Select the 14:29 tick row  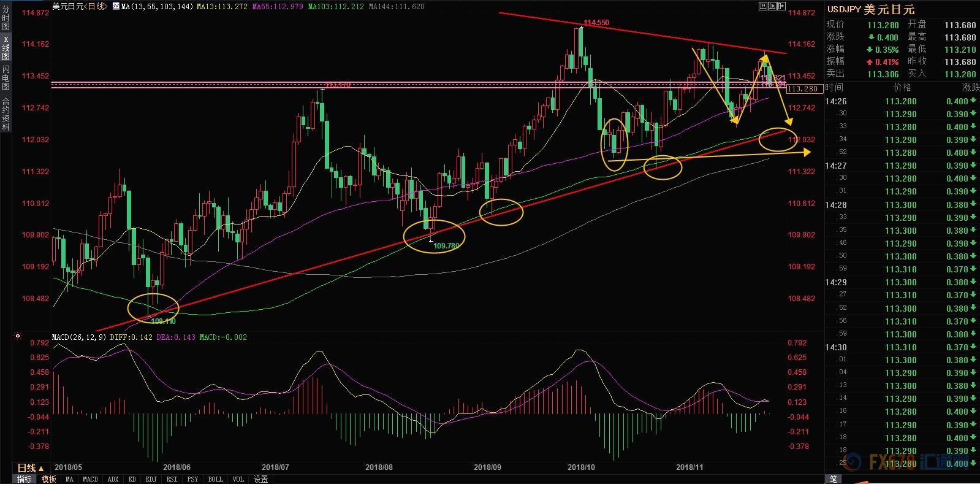coord(902,282)
